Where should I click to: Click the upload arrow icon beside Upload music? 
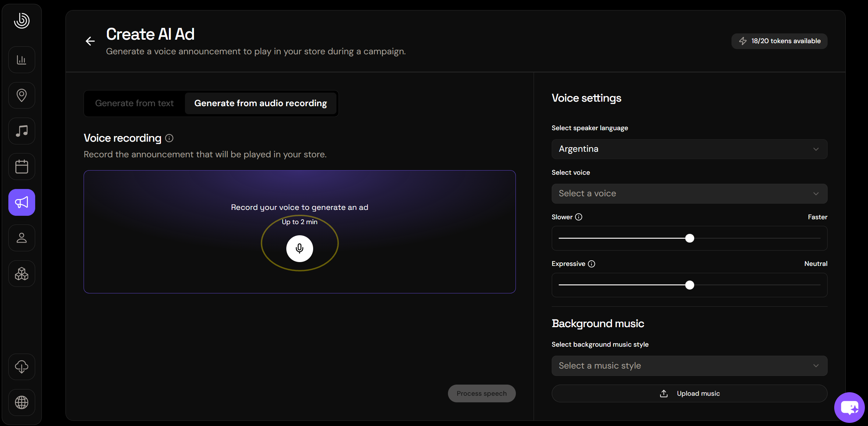[664, 394]
